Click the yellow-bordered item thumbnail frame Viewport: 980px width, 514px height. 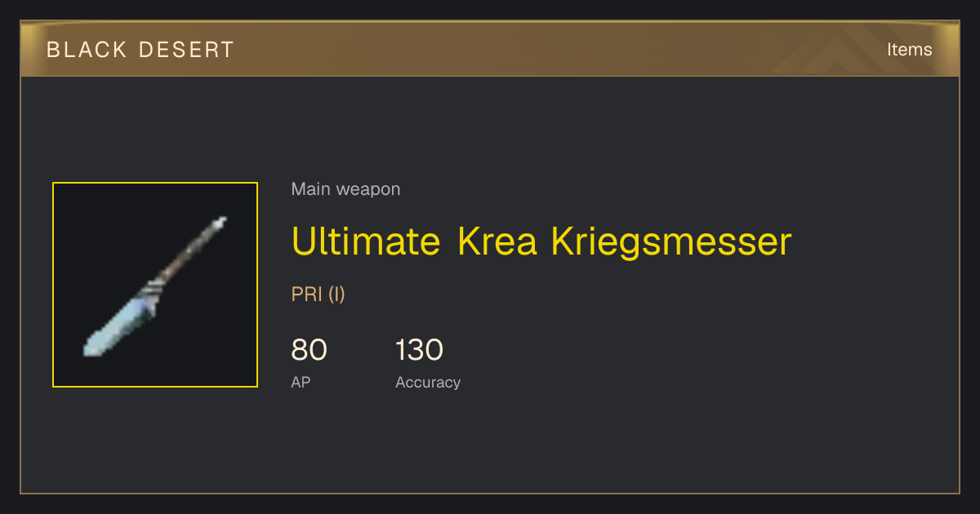pos(155,285)
